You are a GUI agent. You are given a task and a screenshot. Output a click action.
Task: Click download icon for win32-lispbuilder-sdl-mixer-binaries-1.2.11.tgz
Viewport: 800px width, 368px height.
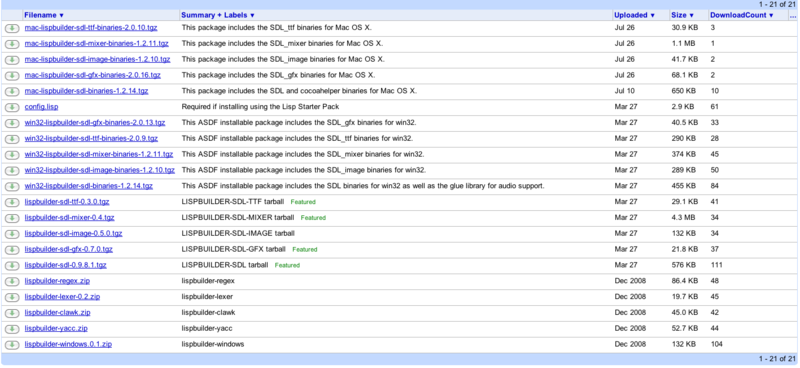pos(11,155)
